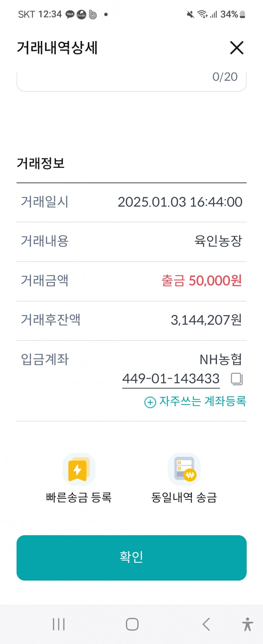Tap the 빠른송금 등록 label
263x644 pixels.
79,497
